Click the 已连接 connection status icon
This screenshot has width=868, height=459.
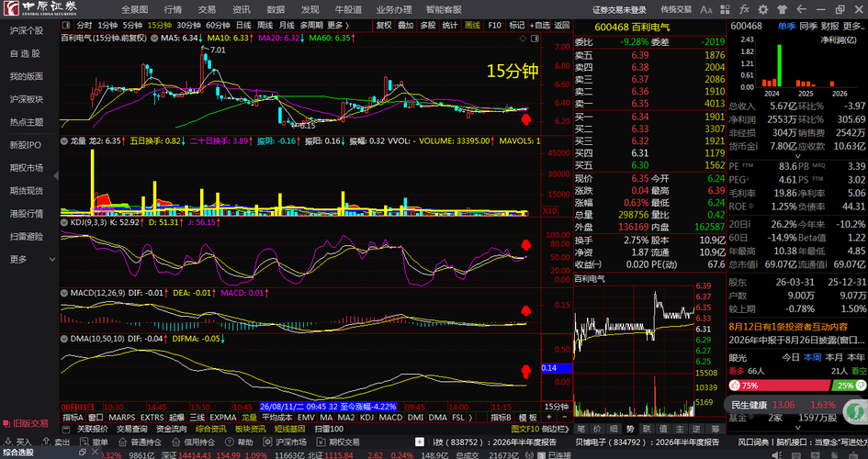point(542,455)
